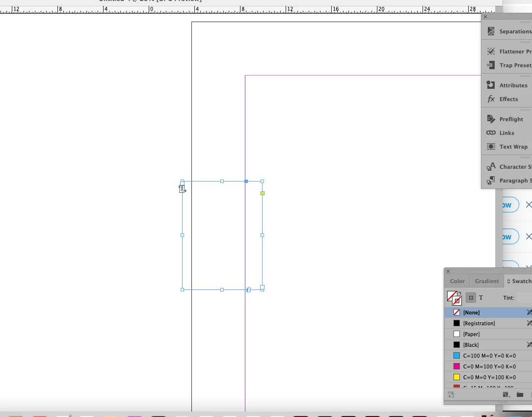
Task: Click the left-middle frame resize handle
Action: pyautogui.click(x=182, y=235)
